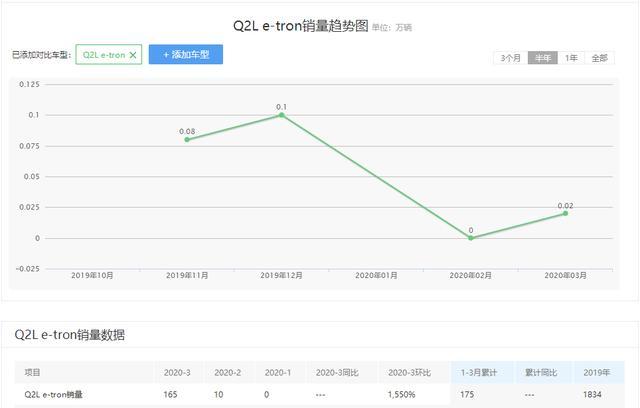Viewport: 640px width, 408px height.
Task: Click the 165 sales value cell
Action: tap(170, 395)
